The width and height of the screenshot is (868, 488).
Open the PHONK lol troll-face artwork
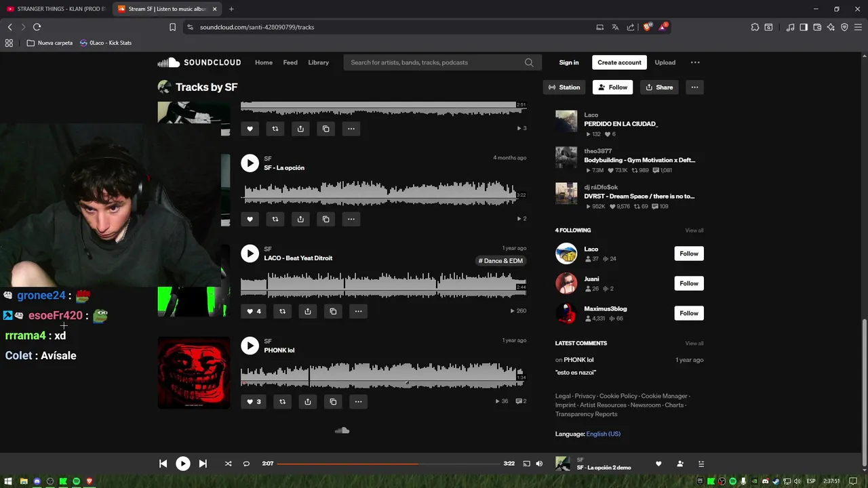(x=194, y=373)
